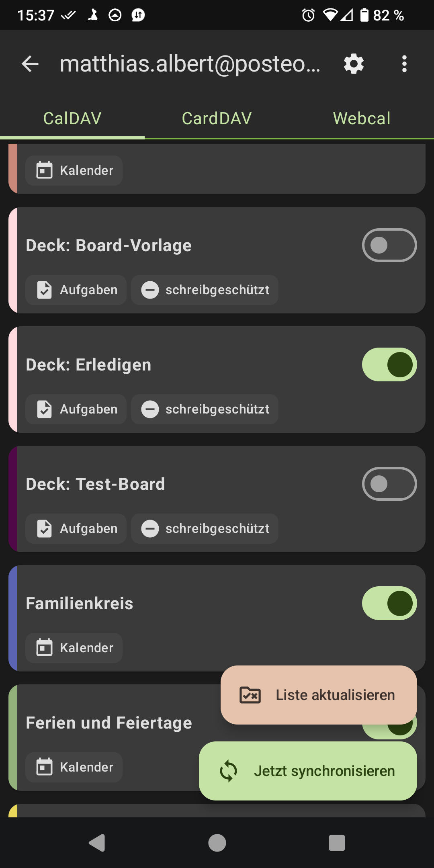Tap the purple color stripe of Deck: Test-Board
Screen dimensions: 434x868
pyautogui.click(x=12, y=499)
